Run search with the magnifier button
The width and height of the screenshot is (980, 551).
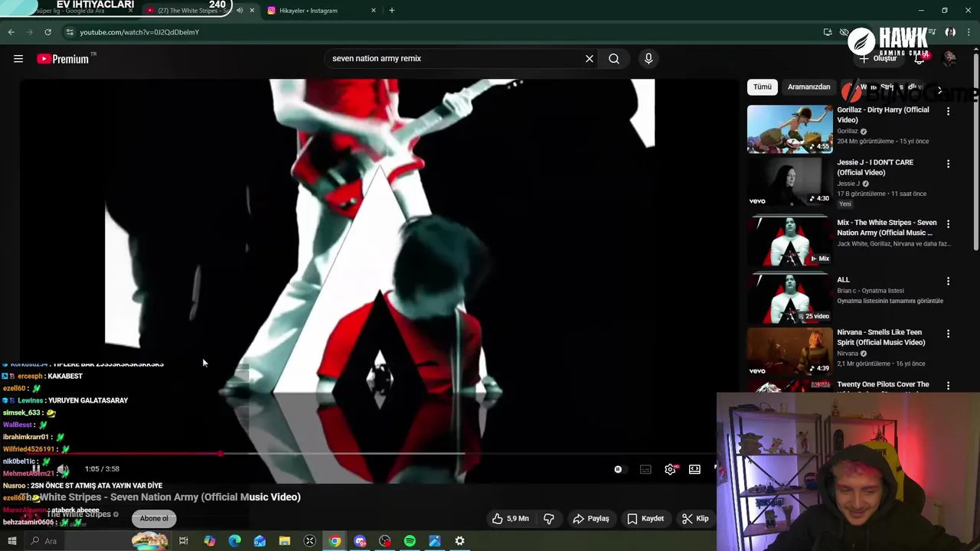point(614,58)
